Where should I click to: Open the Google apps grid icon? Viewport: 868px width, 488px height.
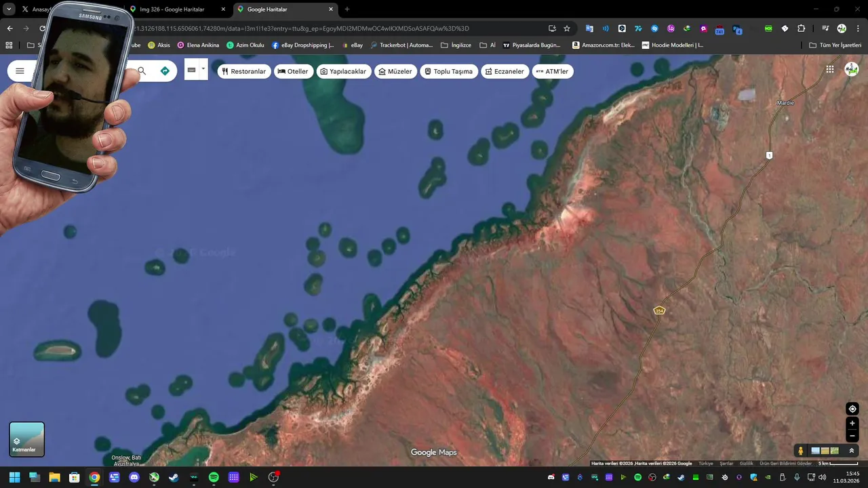pos(830,69)
